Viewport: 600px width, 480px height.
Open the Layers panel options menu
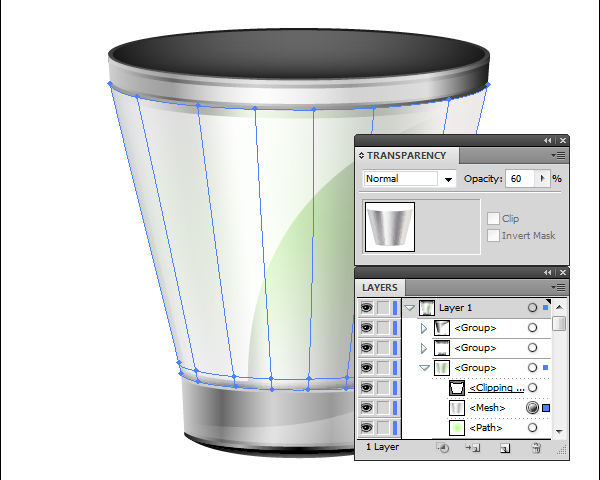point(558,287)
